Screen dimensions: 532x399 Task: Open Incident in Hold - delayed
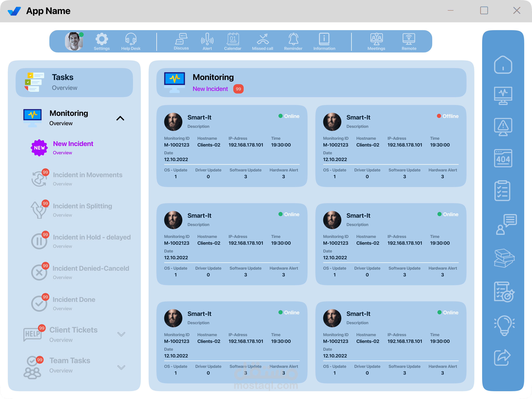[x=92, y=237]
